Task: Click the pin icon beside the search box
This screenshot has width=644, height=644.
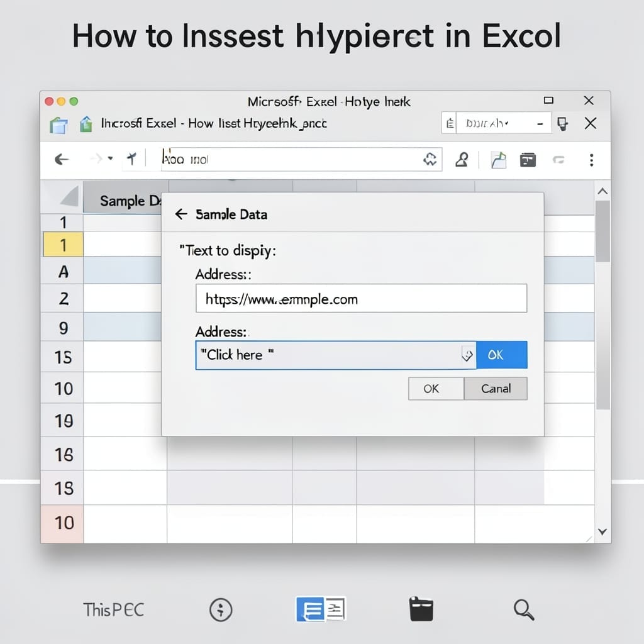Action: pyautogui.click(x=562, y=124)
